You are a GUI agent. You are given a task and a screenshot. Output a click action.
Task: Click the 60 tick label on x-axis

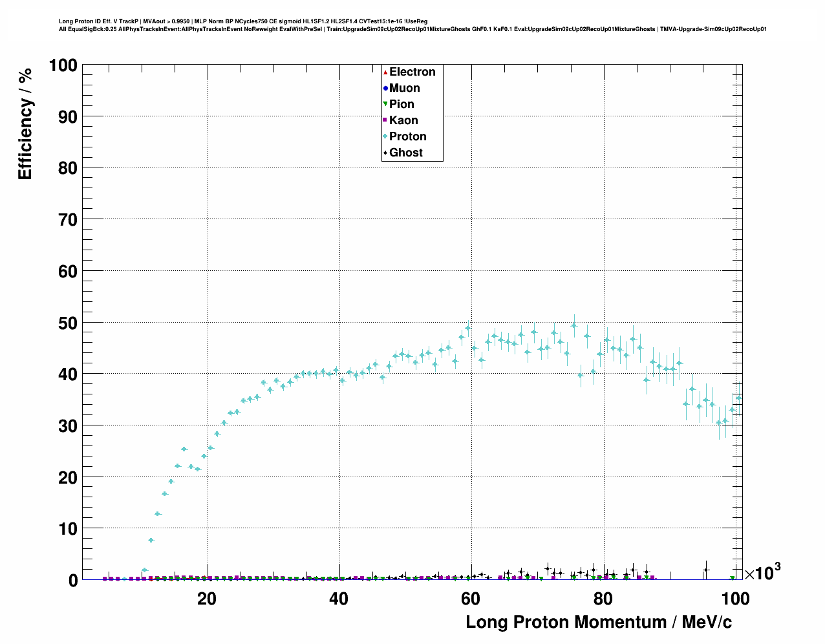[471, 599]
